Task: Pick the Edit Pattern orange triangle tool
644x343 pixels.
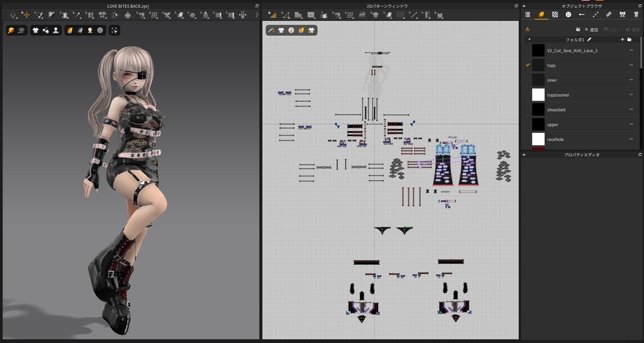Action: [x=272, y=15]
